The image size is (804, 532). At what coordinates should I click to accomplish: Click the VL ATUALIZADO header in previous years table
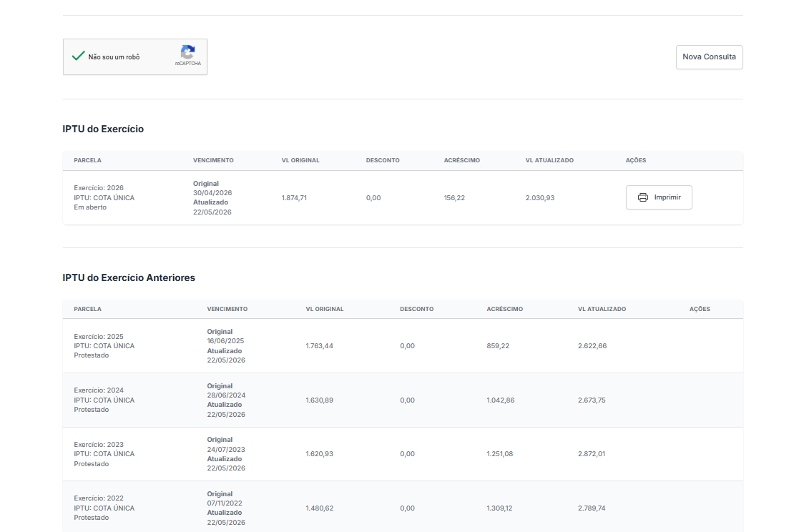602,309
